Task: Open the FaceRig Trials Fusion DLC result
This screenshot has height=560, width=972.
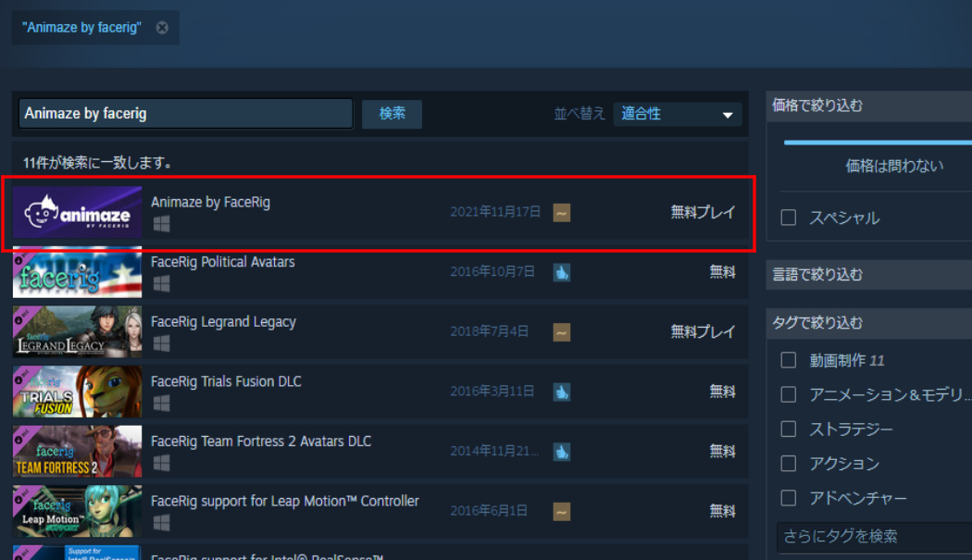Action: (x=380, y=392)
